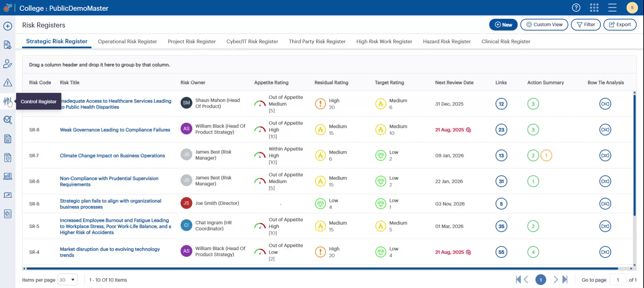Open Climate Change Impact on Business Operations risk

(x=112, y=156)
